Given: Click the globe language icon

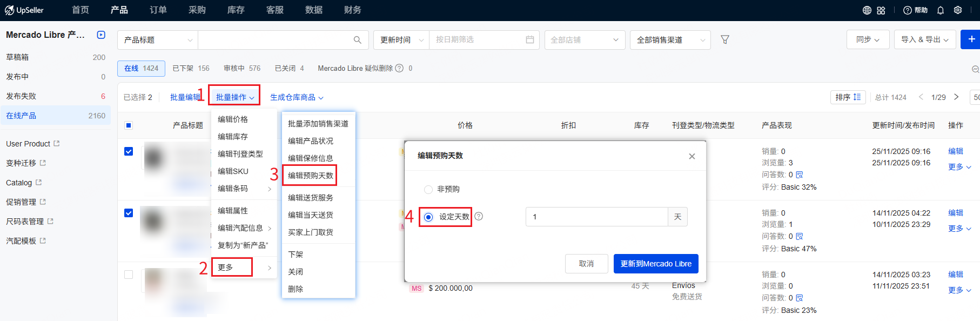Looking at the screenshot, I should tap(867, 10).
